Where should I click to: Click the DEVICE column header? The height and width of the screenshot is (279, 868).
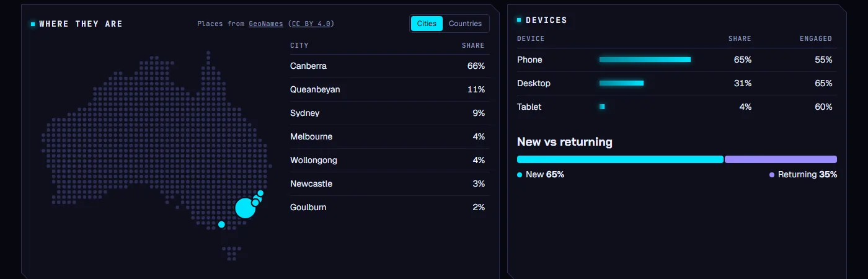click(531, 38)
